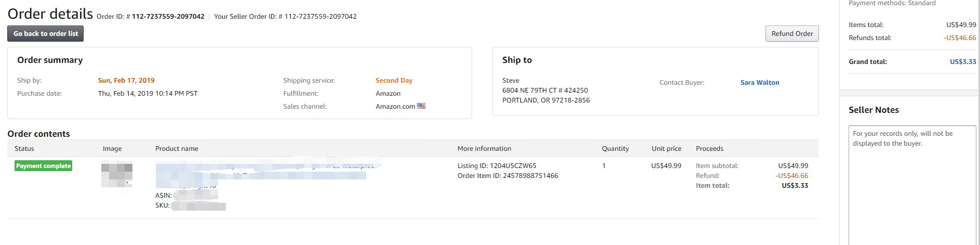Click the Item total US$3.33 in Proceeds
The image size is (980, 245).
(795, 186)
